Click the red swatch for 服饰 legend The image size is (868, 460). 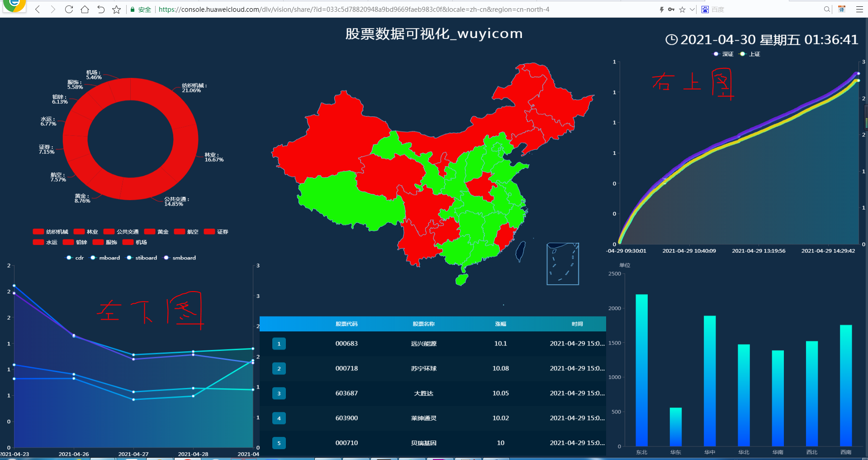98,242
